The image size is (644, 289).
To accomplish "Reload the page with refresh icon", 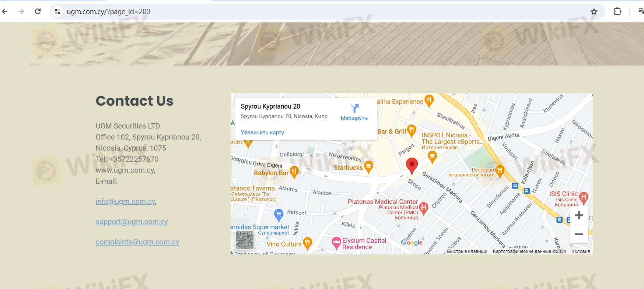I will (x=38, y=11).
